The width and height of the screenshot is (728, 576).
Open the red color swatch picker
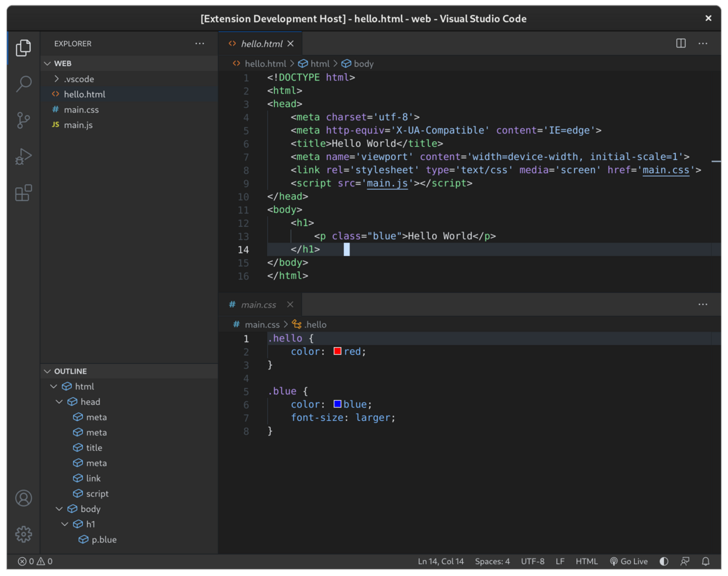(x=338, y=351)
